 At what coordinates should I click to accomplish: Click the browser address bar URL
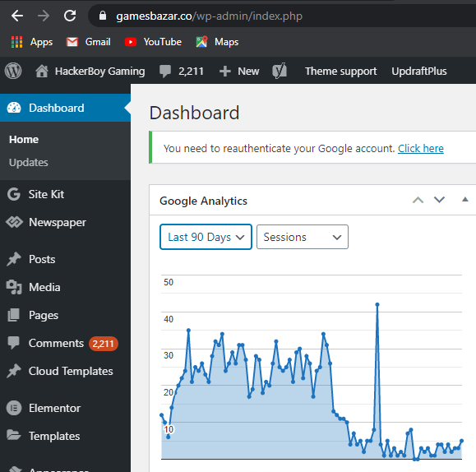tap(209, 16)
